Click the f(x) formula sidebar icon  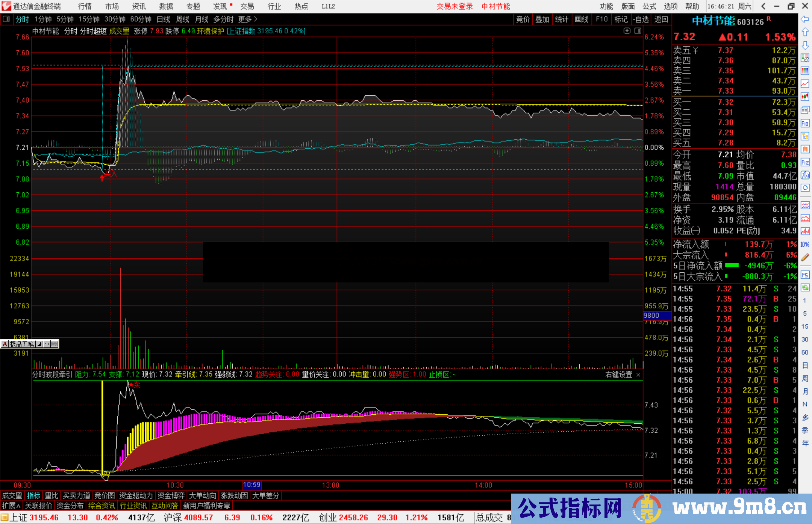point(805,175)
